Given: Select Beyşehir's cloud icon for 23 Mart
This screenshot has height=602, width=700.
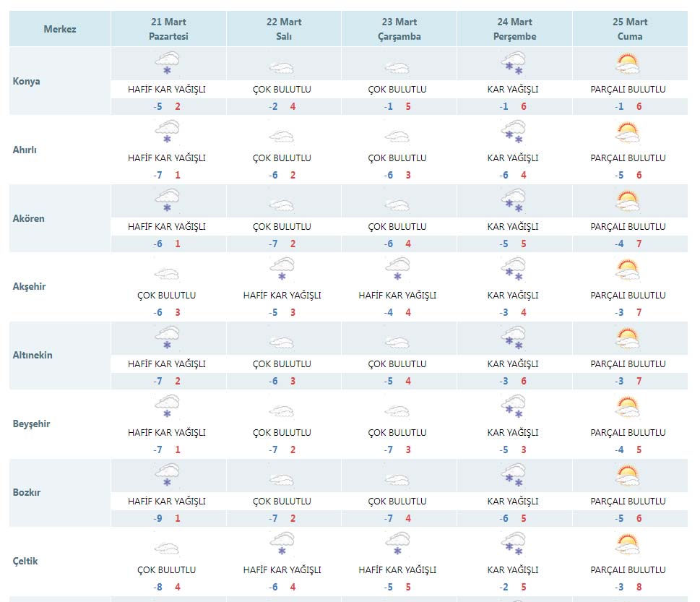Looking at the screenshot, I should coord(397,411).
